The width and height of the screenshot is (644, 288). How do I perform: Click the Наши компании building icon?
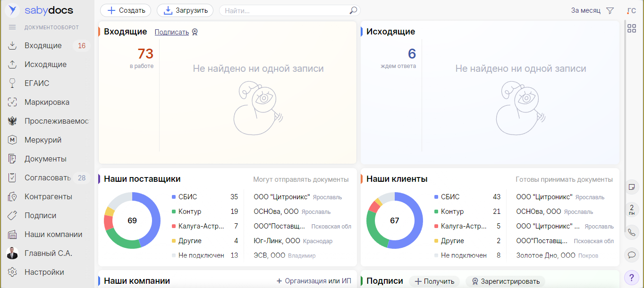coord(13,235)
